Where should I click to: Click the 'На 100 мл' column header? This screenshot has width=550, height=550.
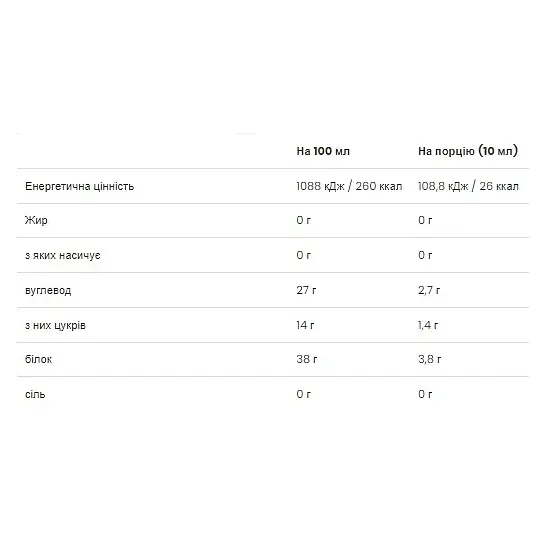[323, 151]
